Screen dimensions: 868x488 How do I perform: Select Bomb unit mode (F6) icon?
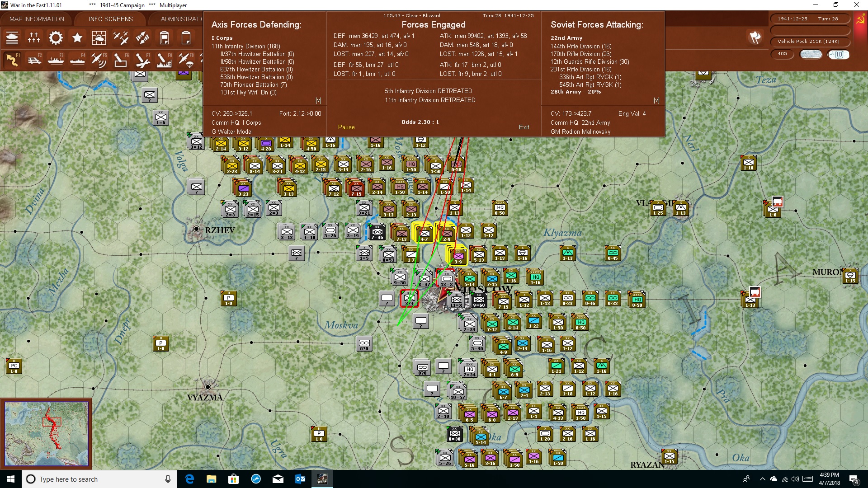point(121,60)
